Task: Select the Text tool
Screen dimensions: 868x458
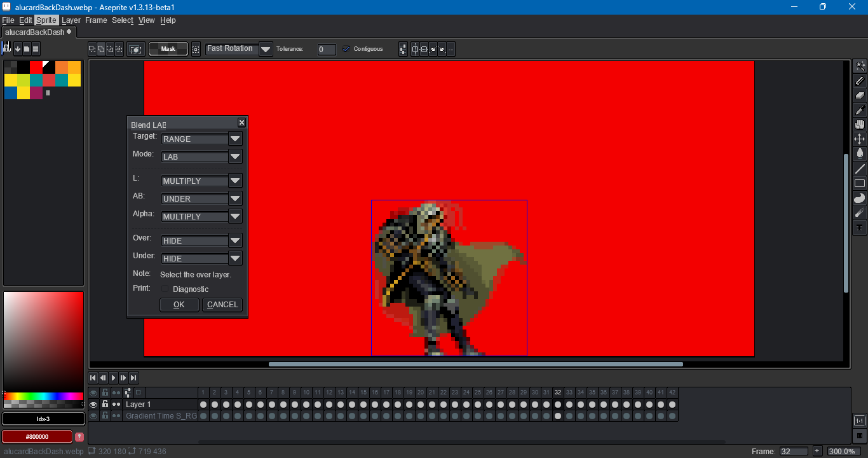Action: (x=860, y=227)
